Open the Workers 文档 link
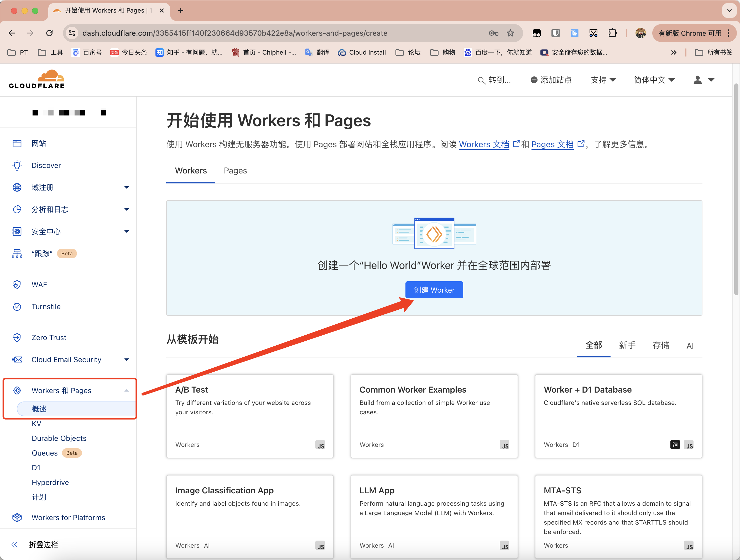Screen dimensions: 740x560 484,144
